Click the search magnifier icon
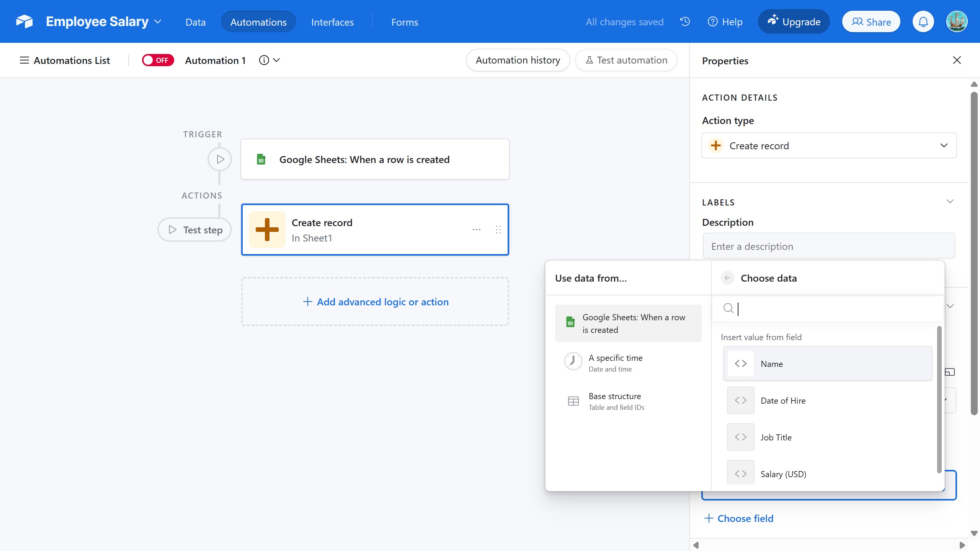This screenshot has height=551, width=980. [728, 308]
